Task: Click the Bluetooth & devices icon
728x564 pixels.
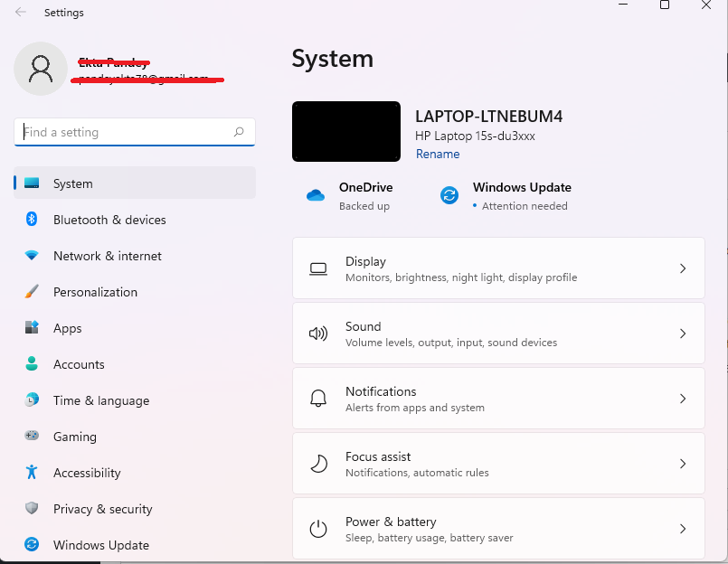Action: pos(32,220)
